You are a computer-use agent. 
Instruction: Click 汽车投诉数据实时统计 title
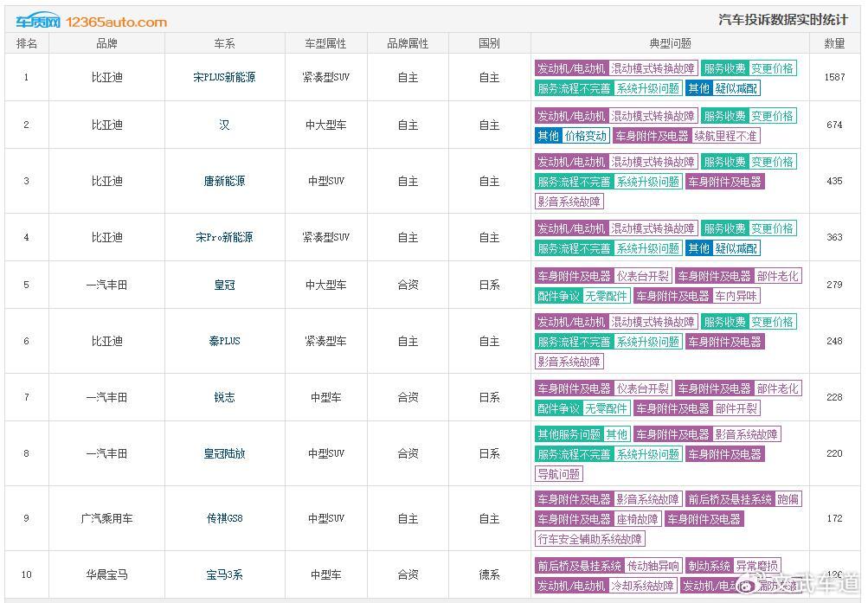(783, 20)
